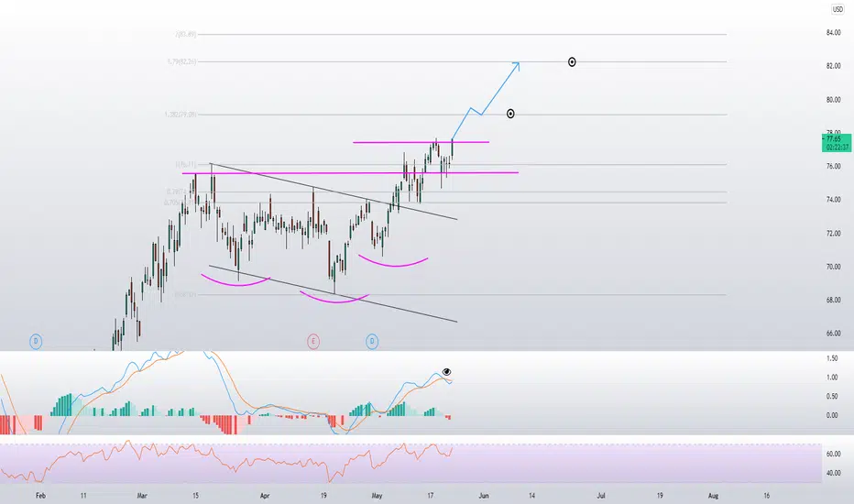Click 72.00 on the price axis
This screenshot has height=504, width=854.
click(833, 233)
